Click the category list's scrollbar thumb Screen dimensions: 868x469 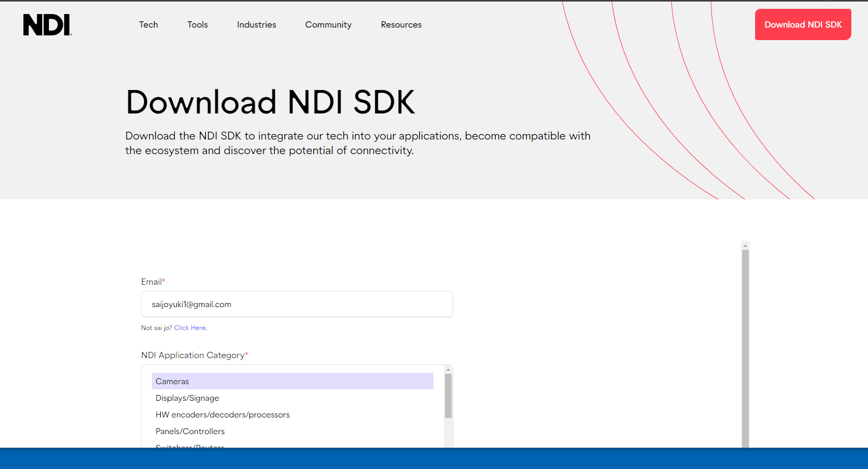tap(448, 396)
